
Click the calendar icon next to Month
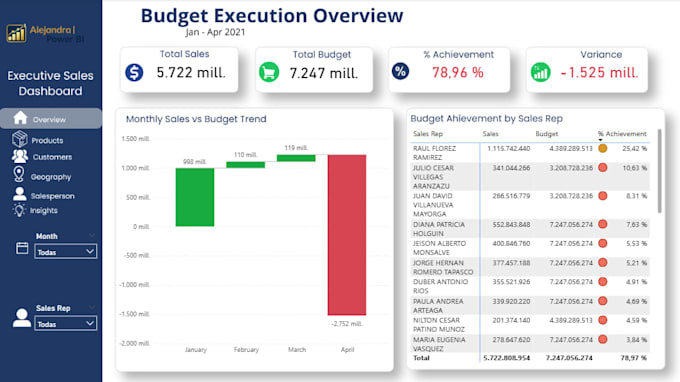[x=22, y=248]
